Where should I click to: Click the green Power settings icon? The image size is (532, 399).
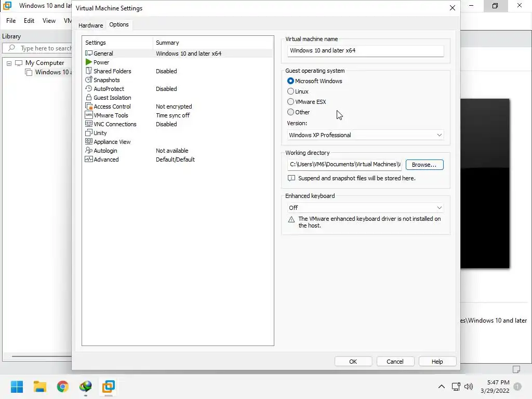click(x=88, y=62)
